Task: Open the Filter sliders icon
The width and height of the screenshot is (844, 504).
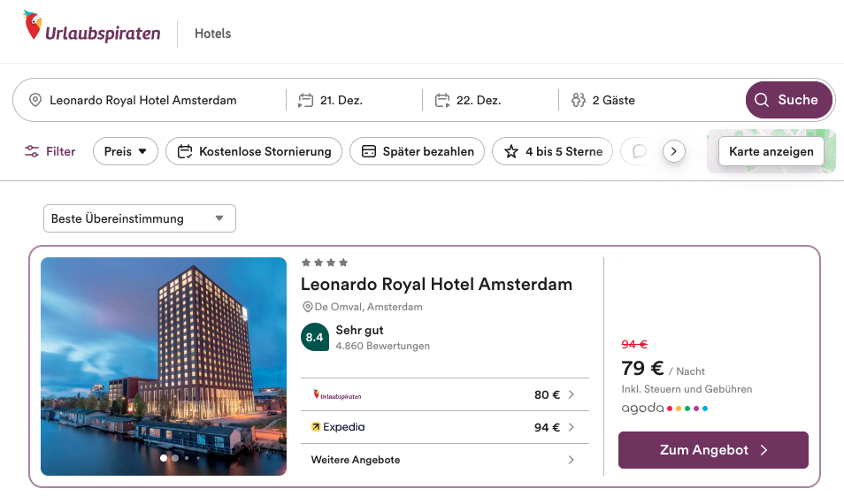Action: tap(32, 151)
